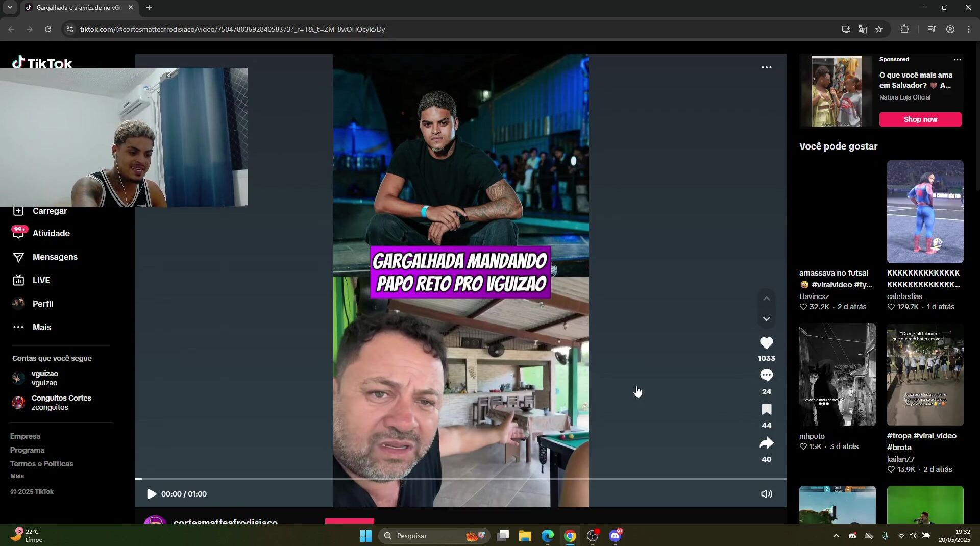Expand the Mais sidebar menu
The image size is (980, 546).
pyautogui.click(x=42, y=328)
